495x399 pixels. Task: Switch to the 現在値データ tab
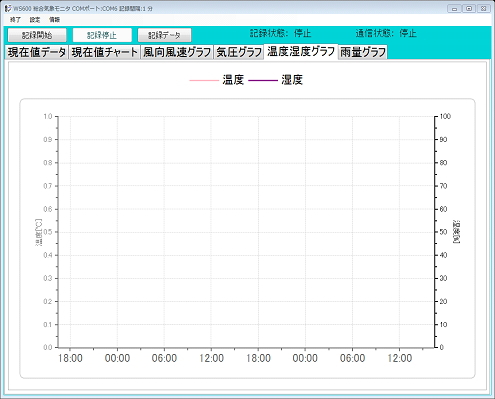coord(37,52)
